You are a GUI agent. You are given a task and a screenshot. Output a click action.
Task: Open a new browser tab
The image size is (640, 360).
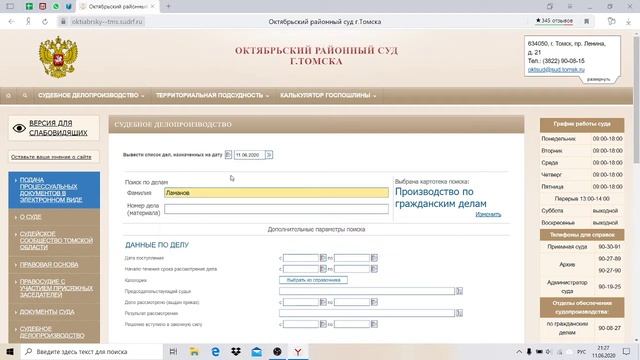(x=168, y=7)
